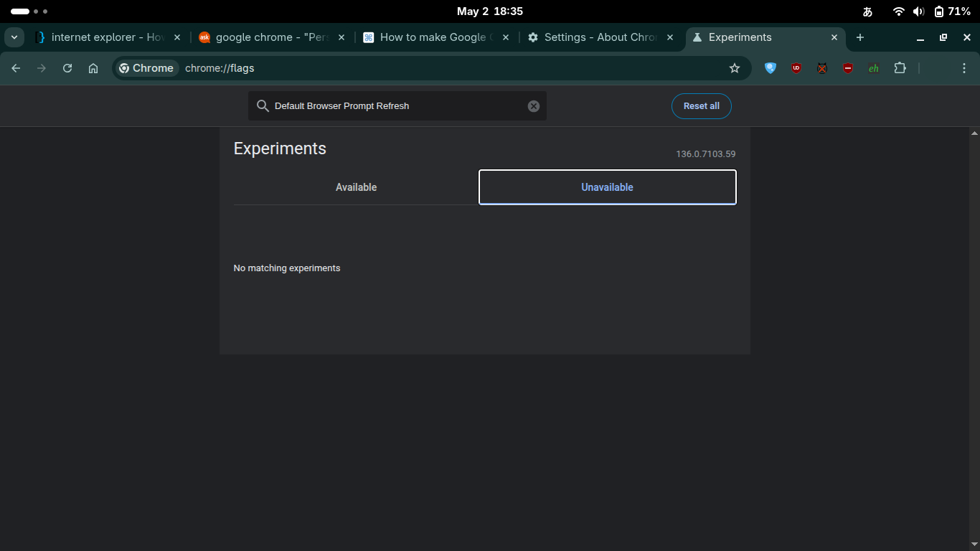Open the Activities workspace indicator

29,11
